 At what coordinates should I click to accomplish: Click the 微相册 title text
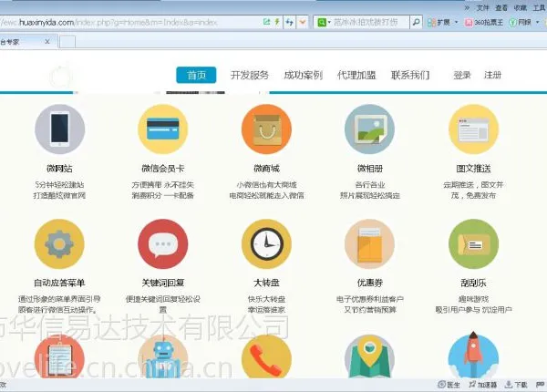[370, 169]
